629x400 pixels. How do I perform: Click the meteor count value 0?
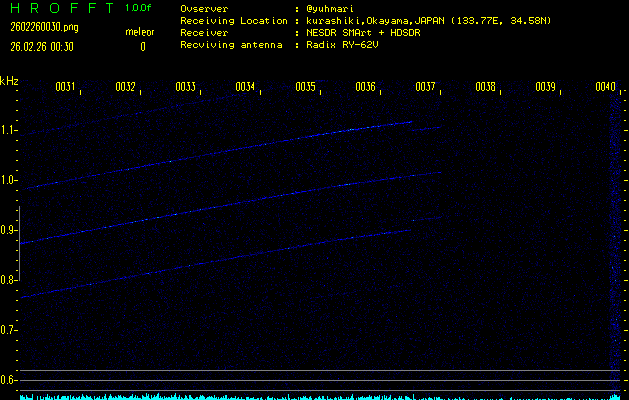click(142, 46)
